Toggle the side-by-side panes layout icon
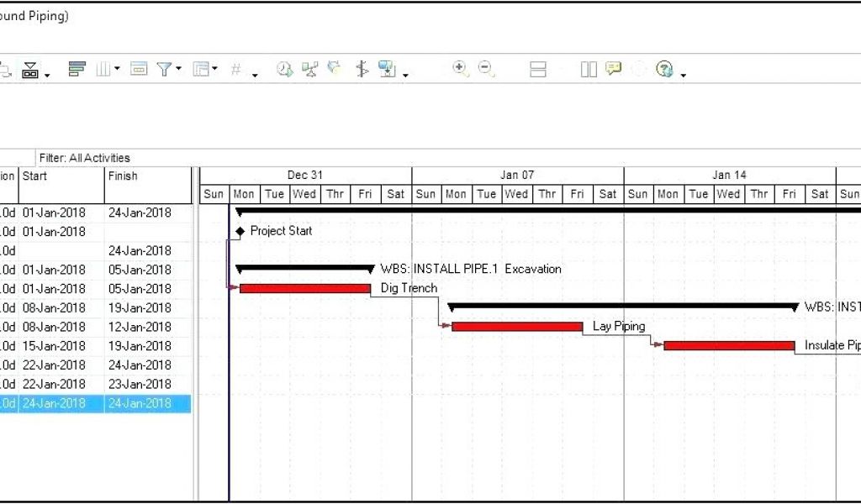861x504 pixels. (x=589, y=70)
